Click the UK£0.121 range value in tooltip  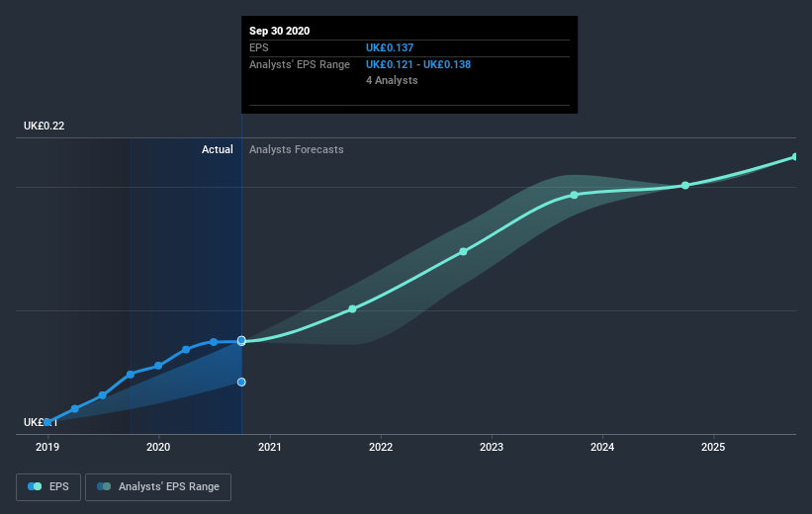coord(390,64)
